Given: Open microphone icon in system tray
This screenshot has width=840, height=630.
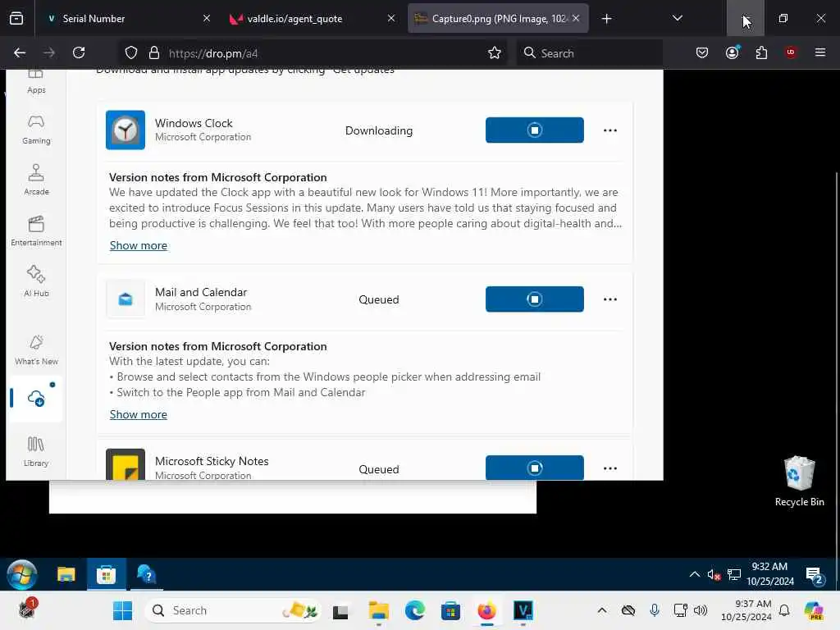Looking at the screenshot, I should click(x=654, y=610).
